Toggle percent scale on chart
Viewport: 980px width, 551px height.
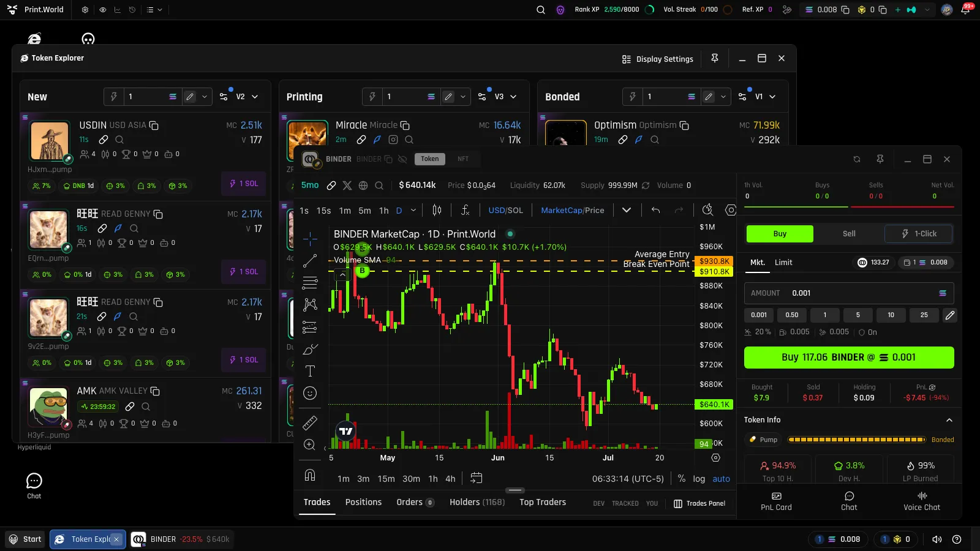pyautogui.click(x=681, y=479)
